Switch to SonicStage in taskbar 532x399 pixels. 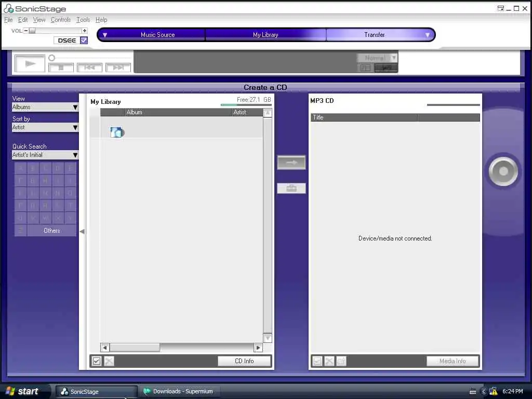coord(96,392)
